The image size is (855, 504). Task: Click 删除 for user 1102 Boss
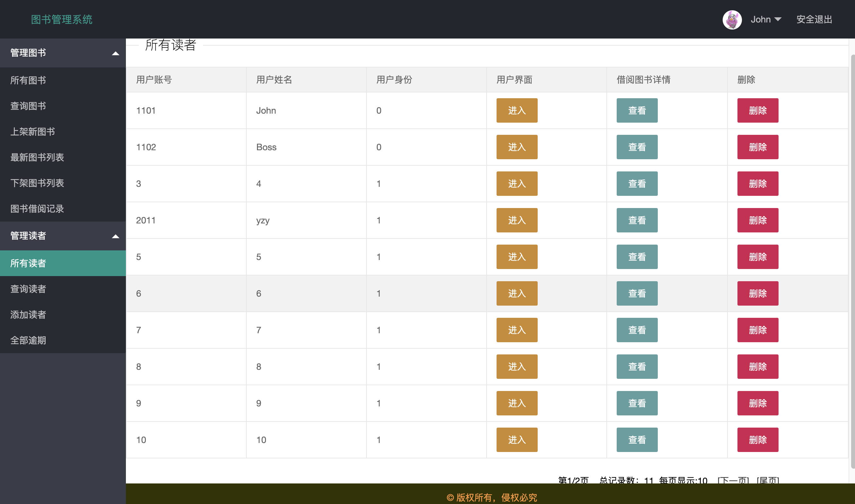pyautogui.click(x=757, y=147)
